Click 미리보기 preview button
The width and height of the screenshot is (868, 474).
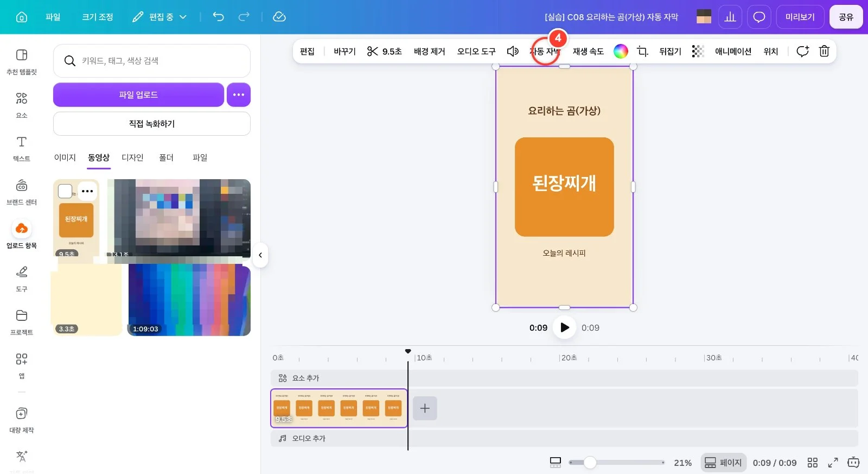[x=800, y=17]
